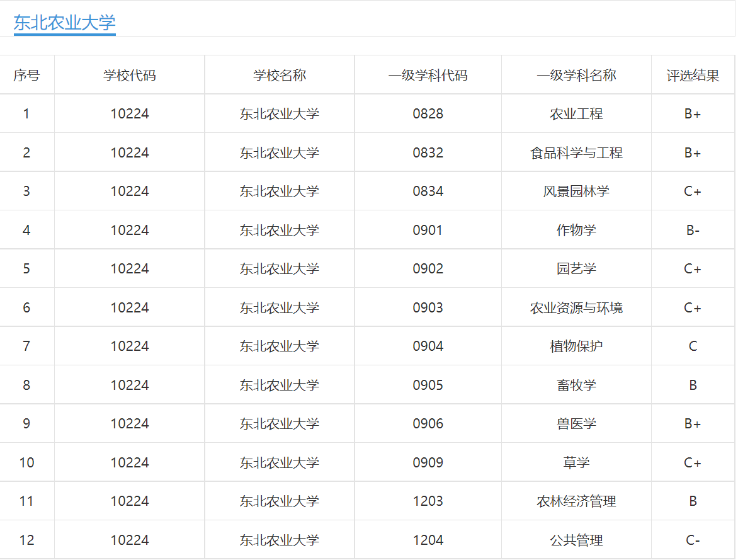The width and height of the screenshot is (738, 560).
Task: Select the 公共管理 subject cell
Action: click(x=577, y=540)
